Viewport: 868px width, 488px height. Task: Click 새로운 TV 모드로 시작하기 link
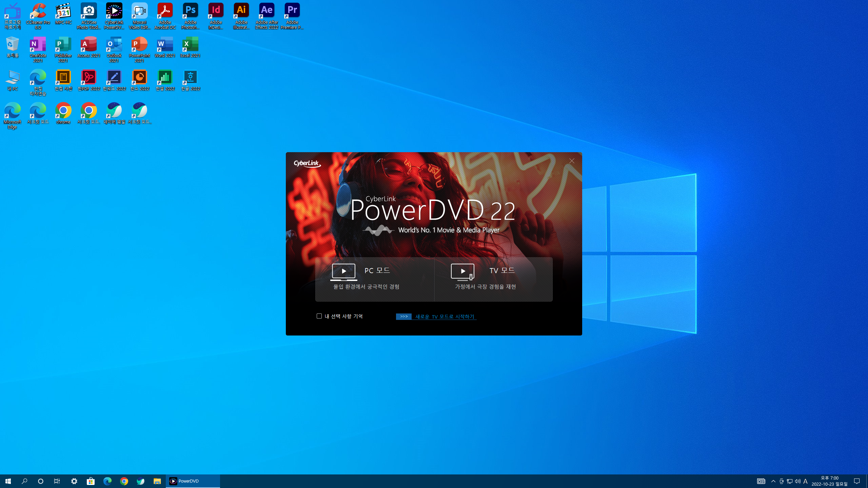tap(445, 317)
